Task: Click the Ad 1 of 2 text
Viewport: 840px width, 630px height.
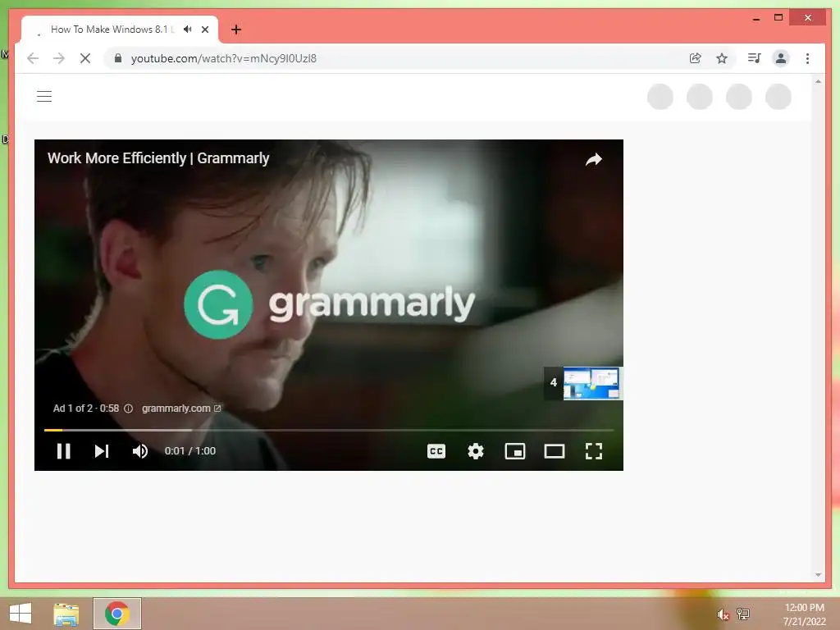Action: coord(72,409)
